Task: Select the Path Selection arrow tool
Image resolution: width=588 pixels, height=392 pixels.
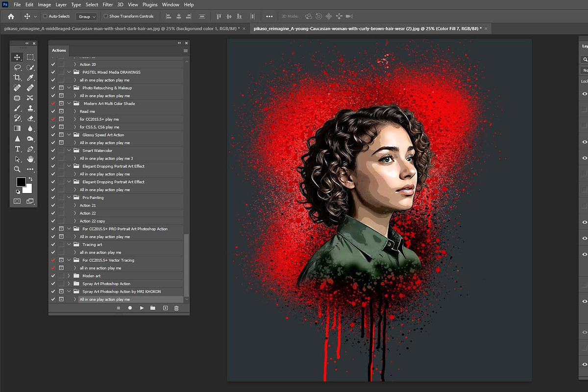Action: click(x=17, y=159)
